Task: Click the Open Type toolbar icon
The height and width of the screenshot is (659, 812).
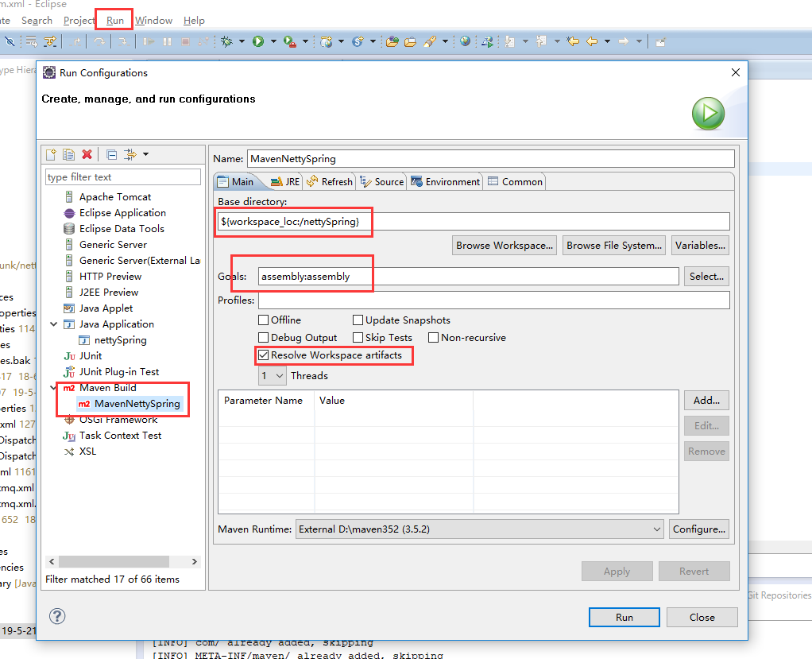Action: [x=392, y=41]
